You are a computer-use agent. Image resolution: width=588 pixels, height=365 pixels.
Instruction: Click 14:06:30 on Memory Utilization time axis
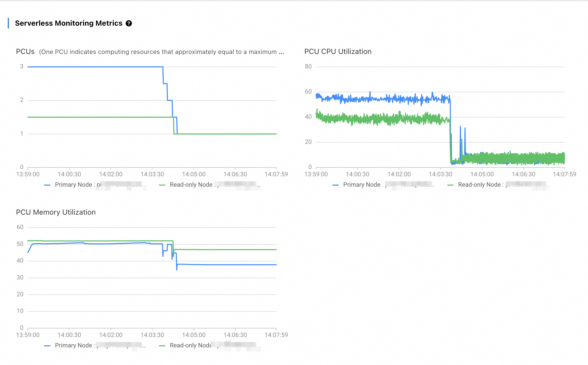tap(235, 335)
